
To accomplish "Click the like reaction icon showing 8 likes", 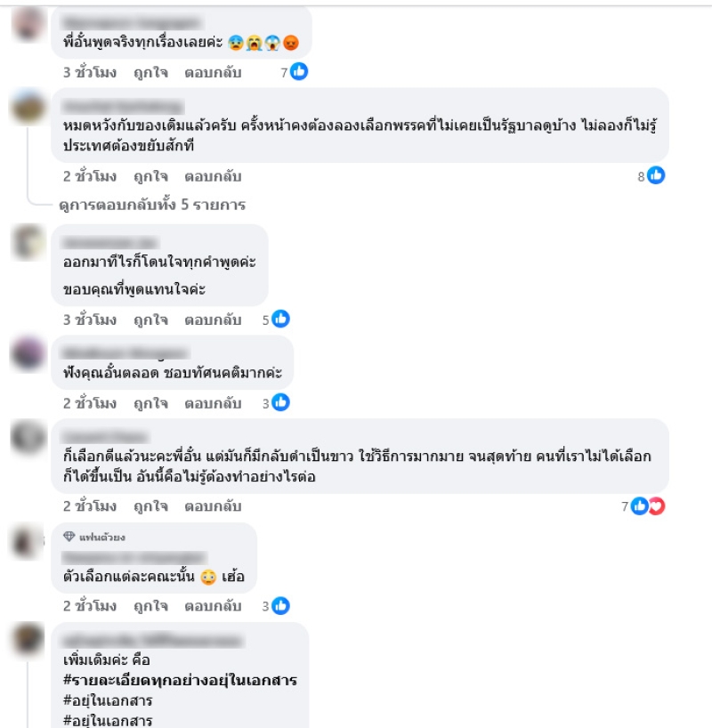I will (656, 175).
